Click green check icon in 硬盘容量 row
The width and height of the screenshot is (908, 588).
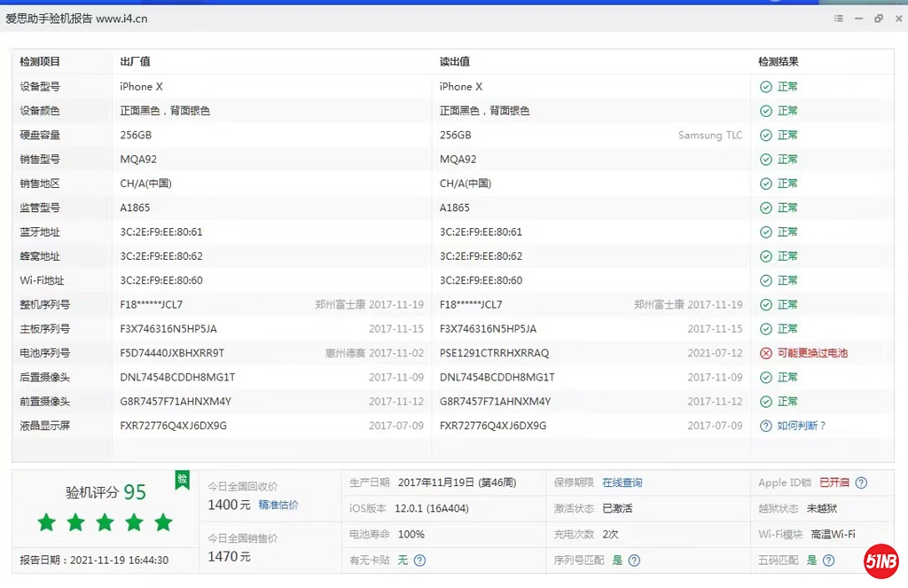(766, 136)
